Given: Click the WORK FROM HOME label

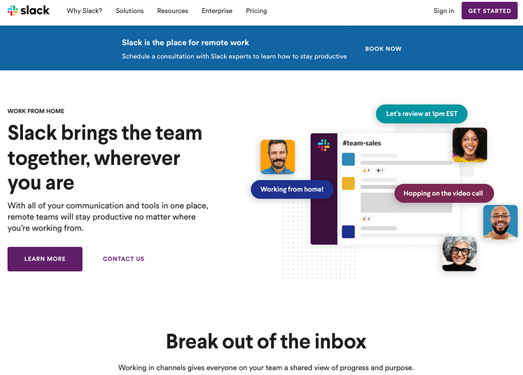Looking at the screenshot, I should [36, 111].
